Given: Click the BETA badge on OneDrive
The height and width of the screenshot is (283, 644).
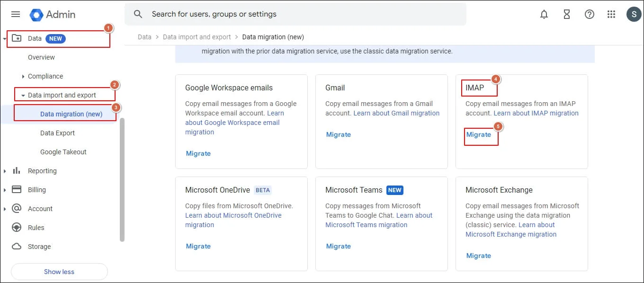Looking at the screenshot, I should [x=263, y=190].
